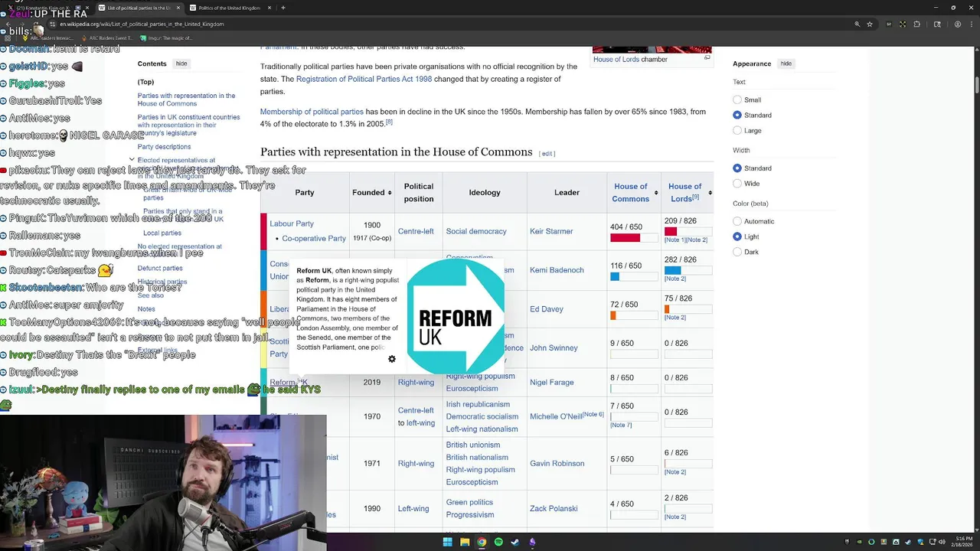Image resolution: width=980 pixels, height=551 pixels.
Task: Open Gavin Robinson leader link
Action: [557, 463]
